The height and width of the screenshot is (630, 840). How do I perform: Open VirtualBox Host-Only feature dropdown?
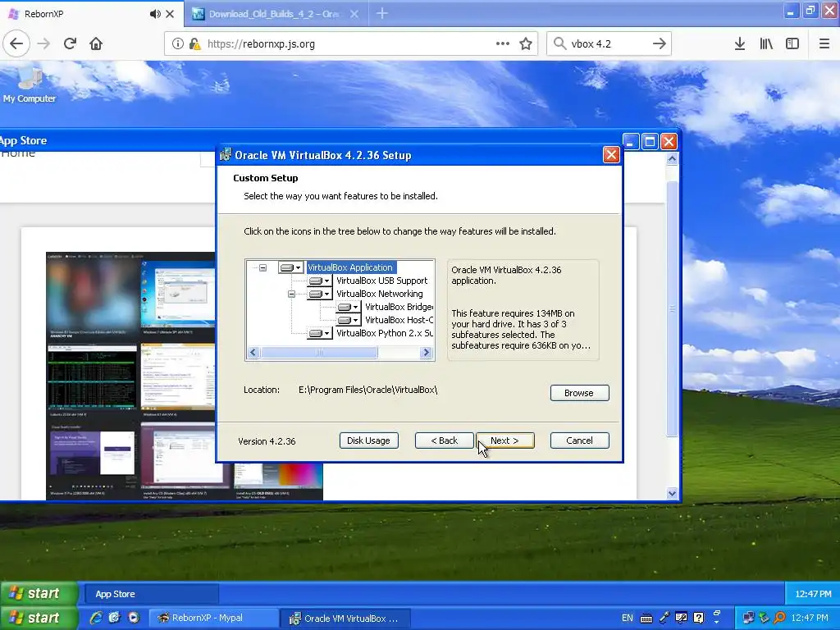(349, 320)
